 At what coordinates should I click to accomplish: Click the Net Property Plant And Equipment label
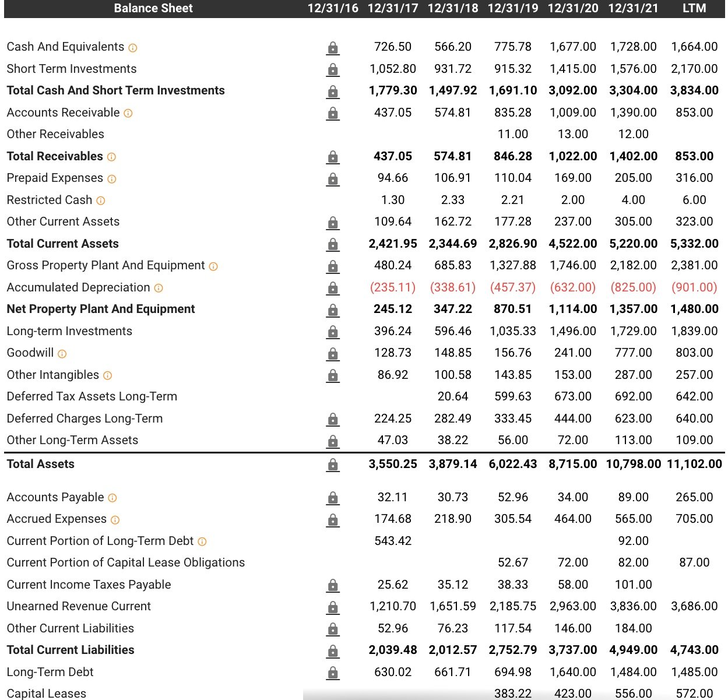point(101,309)
